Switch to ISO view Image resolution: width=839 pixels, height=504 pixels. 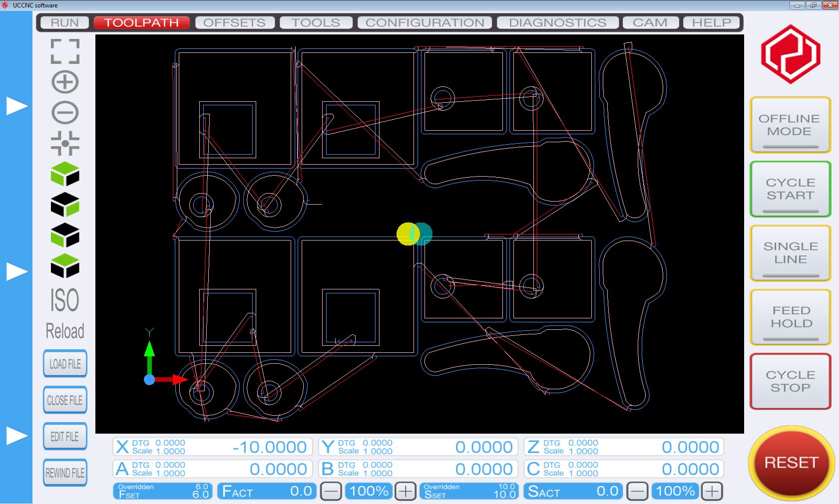[x=65, y=300]
